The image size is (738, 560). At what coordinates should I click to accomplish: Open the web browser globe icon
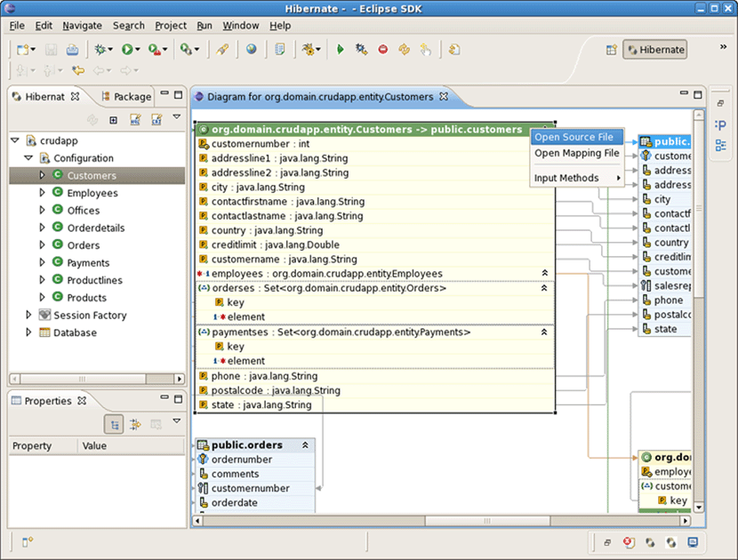[x=252, y=50]
